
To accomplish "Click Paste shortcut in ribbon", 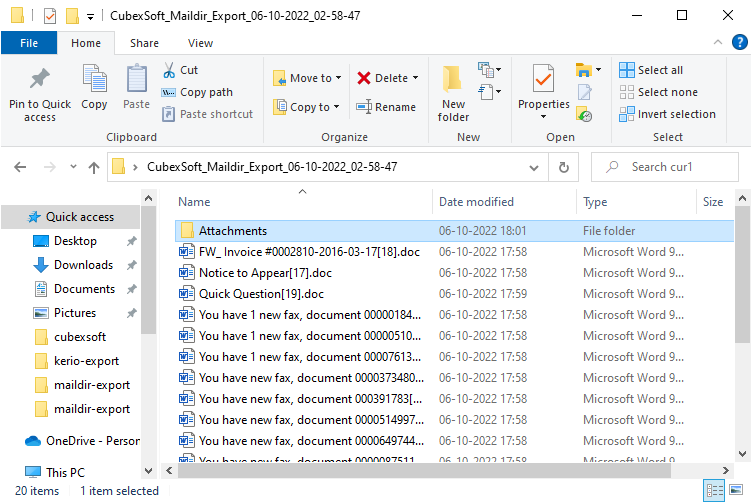I will pyautogui.click(x=207, y=114).
